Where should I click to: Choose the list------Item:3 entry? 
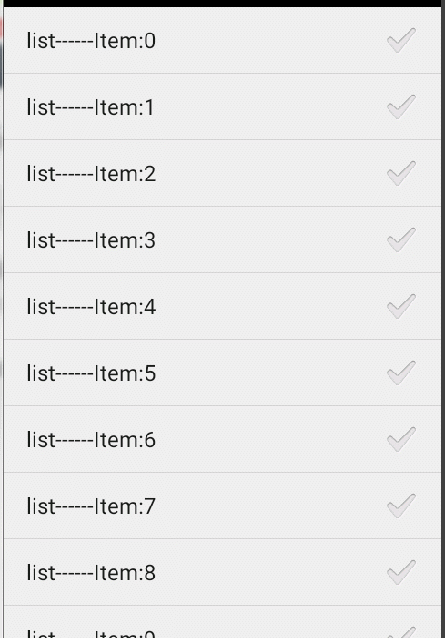pyautogui.click(x=91, y=240)
